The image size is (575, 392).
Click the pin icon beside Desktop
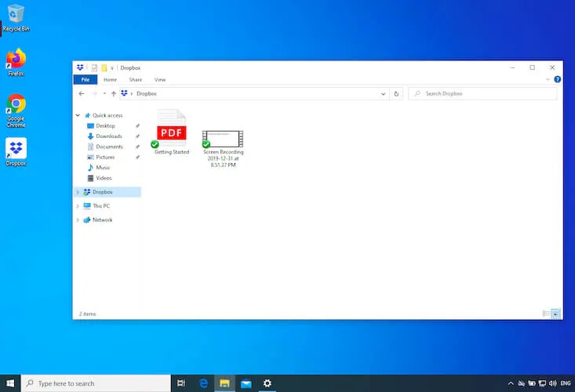pyautogui.click(x=137, y=125)
